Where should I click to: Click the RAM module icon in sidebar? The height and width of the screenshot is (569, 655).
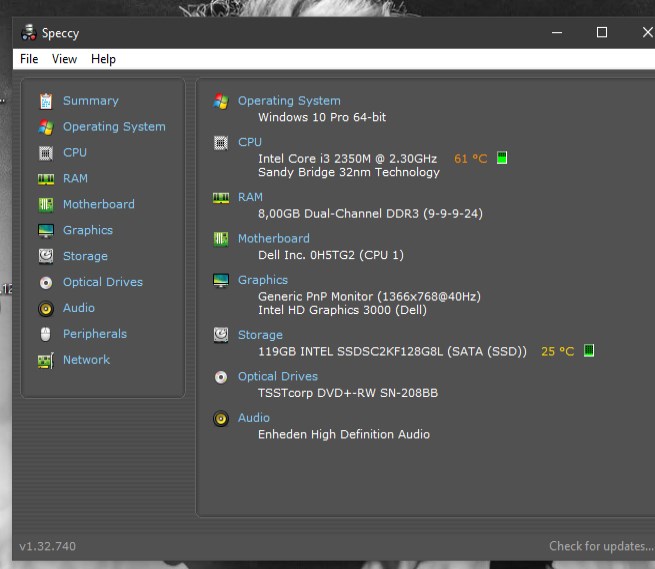tap(46, 179)
